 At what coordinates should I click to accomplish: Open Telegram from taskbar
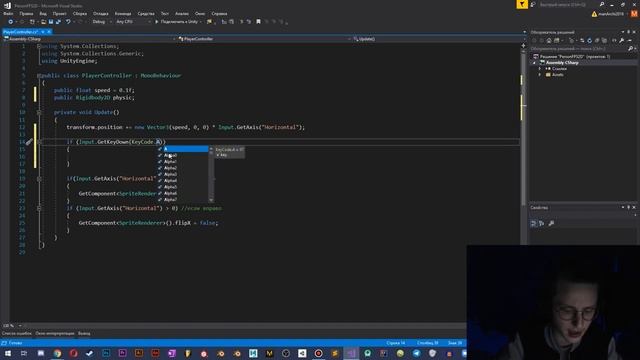(x=416, y=353)
